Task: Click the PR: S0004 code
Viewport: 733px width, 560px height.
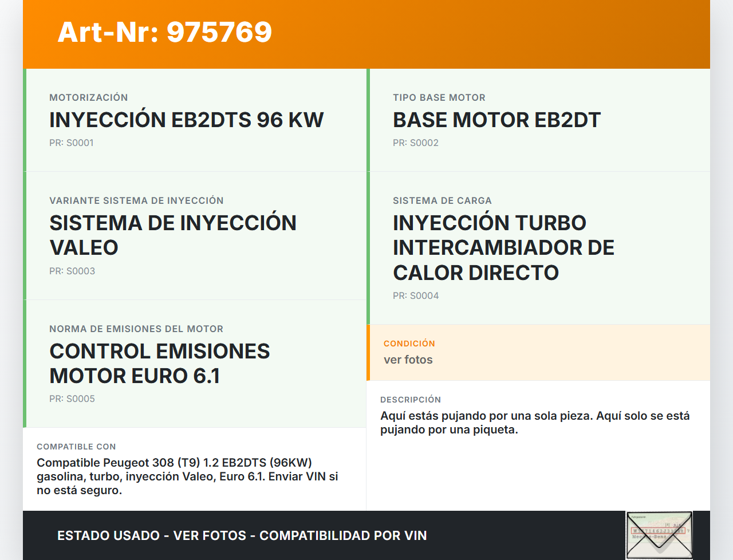Action: pos(416,295)
